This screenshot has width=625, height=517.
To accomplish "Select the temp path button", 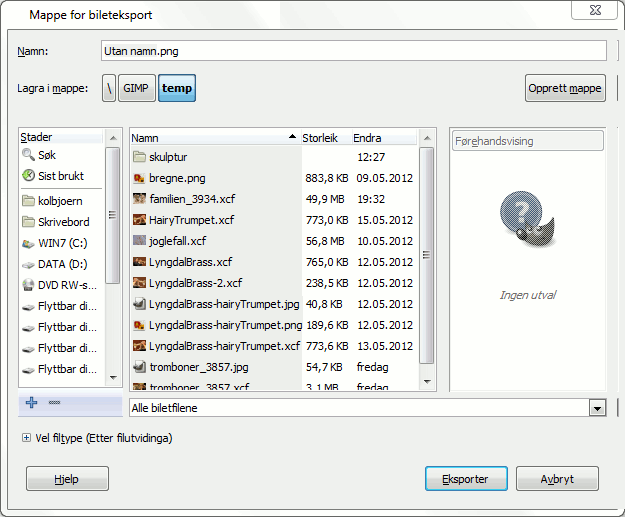I will [x=177, y=88].
